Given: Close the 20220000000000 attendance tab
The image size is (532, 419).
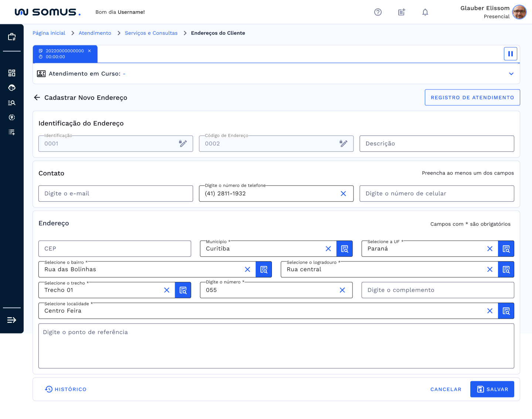Looking at the screenshot, I should [x=89, y=51].
